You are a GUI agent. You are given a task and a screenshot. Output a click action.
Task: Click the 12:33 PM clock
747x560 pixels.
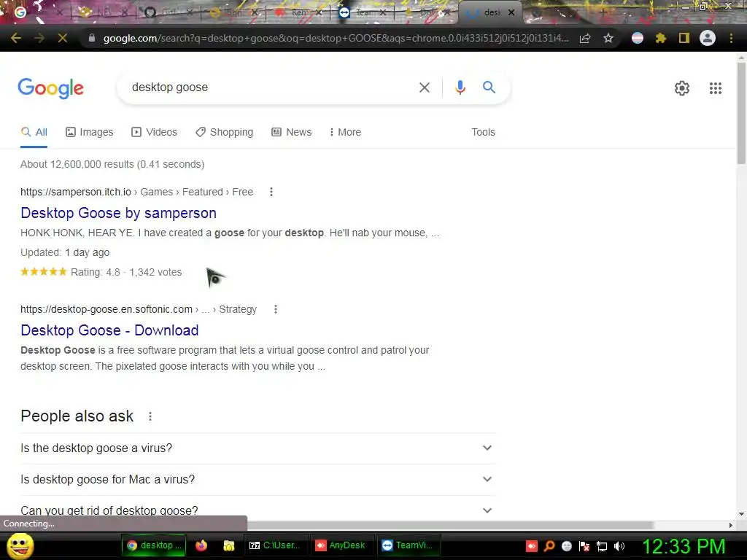684,546
